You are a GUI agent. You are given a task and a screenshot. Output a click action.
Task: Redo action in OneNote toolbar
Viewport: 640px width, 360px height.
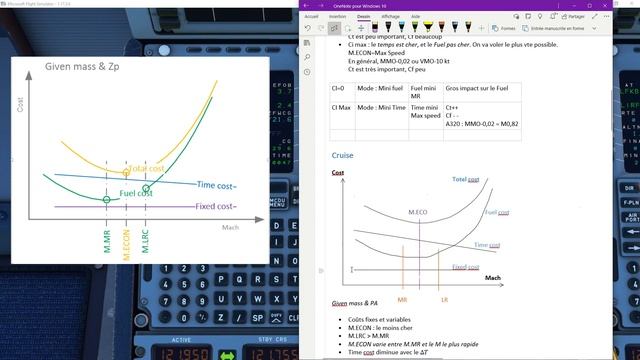tap(321, 28)
